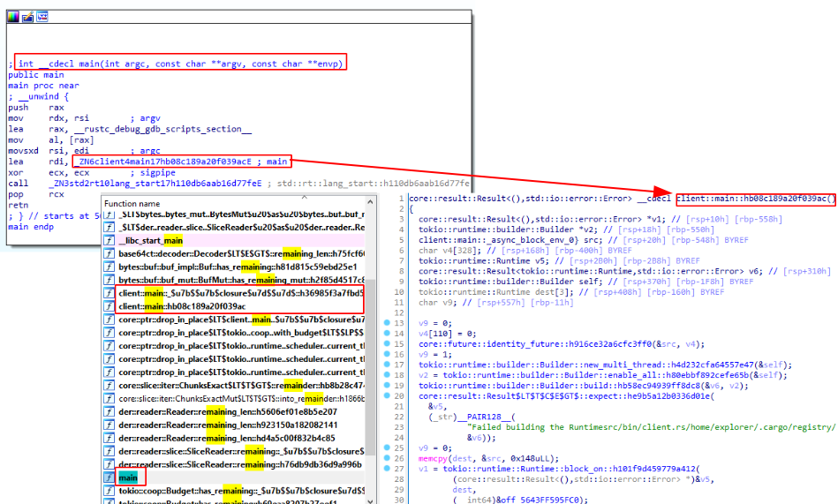Click function icon next to __libc_start_main
The image size is (838, 504).
point(109,240)
